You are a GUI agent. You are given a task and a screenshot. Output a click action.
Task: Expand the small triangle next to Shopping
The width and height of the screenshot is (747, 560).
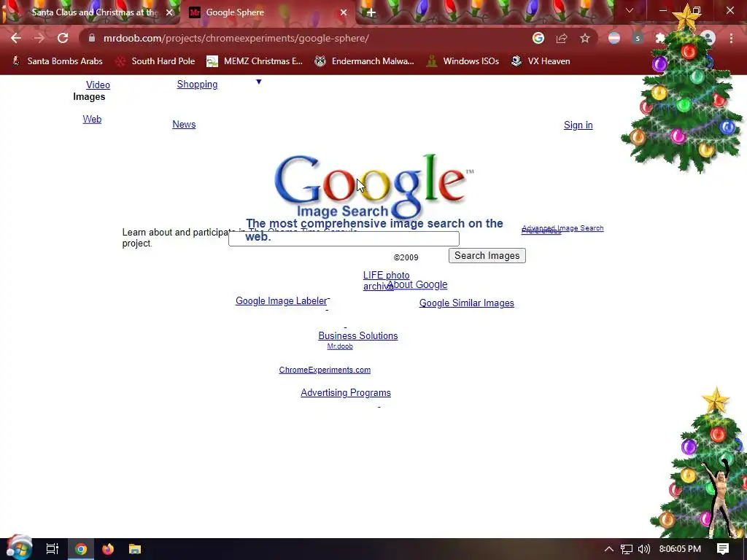click(259, 82)
